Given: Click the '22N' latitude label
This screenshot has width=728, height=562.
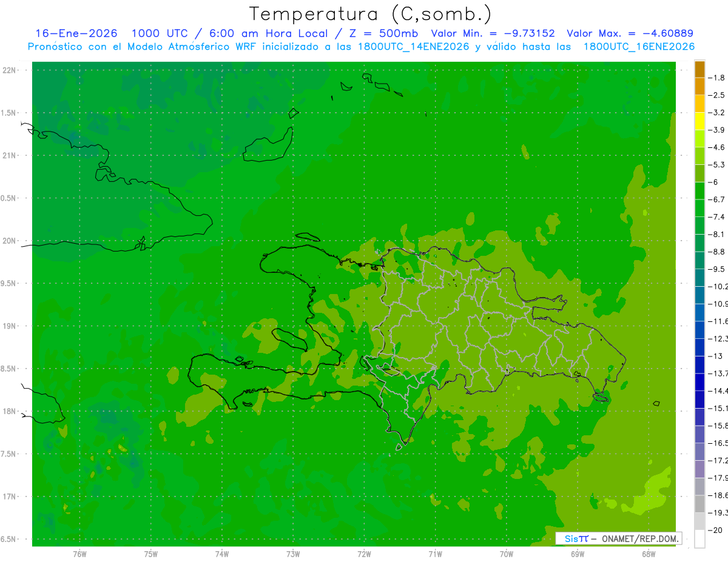Looking at the screenshot, I should [9, 70].
